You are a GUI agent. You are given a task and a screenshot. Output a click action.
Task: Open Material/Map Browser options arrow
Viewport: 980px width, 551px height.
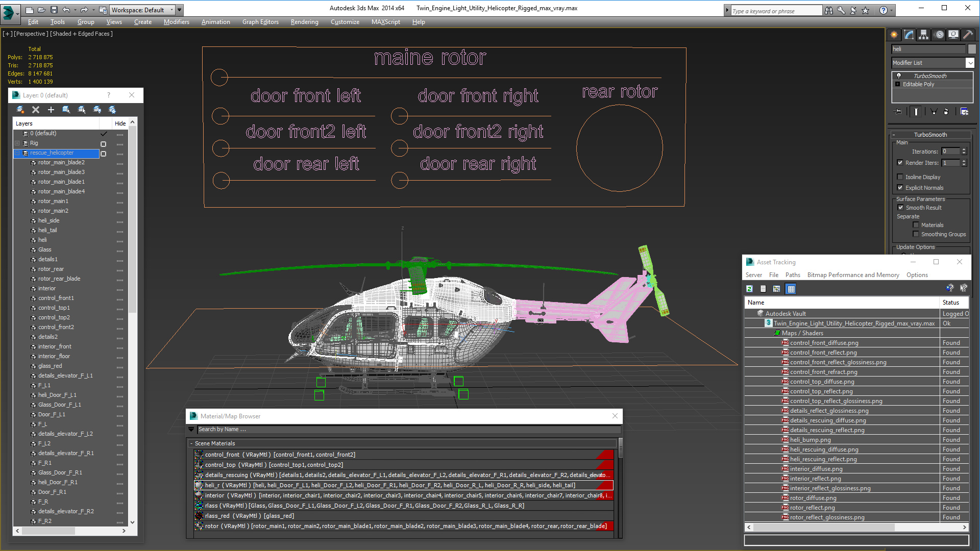[191, 430]
